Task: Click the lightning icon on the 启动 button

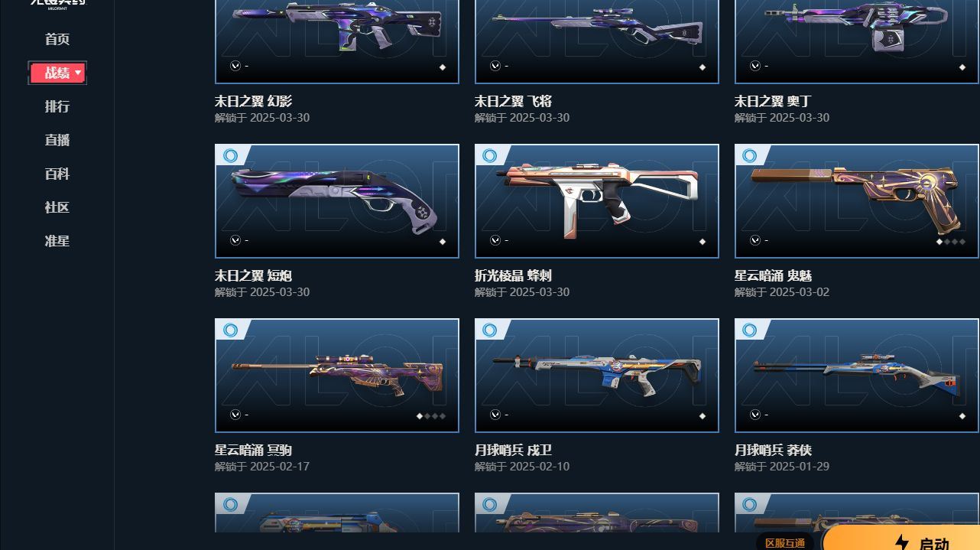Action: [902, 542]
